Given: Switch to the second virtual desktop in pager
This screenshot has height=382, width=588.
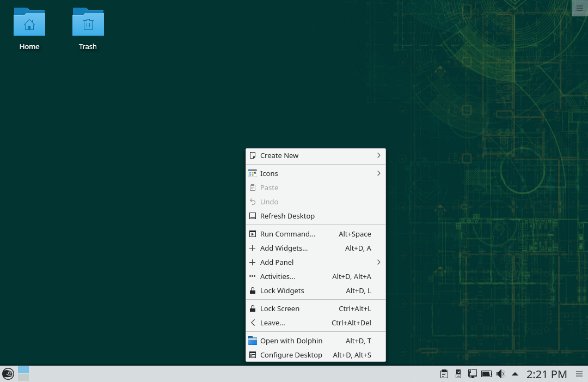Looking at the screenshot, I should 23,377.
